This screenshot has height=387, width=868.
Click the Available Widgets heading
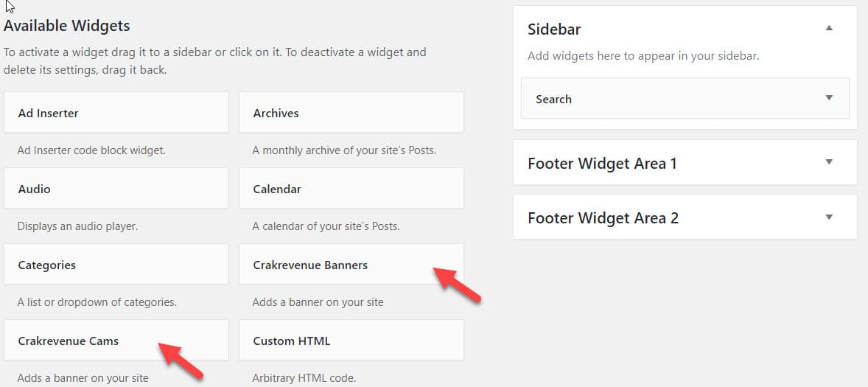(67, 26)
